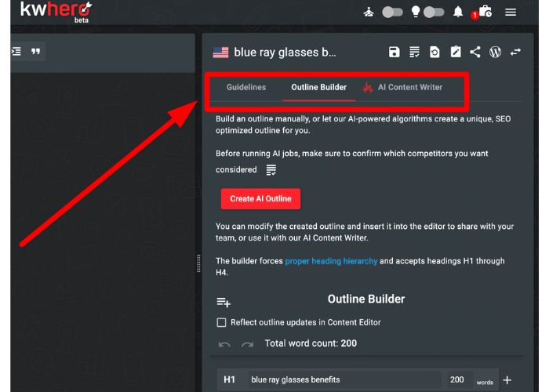Click the kwhero beta logo
This screenshot has width=549, height=392.
point(56,12)
